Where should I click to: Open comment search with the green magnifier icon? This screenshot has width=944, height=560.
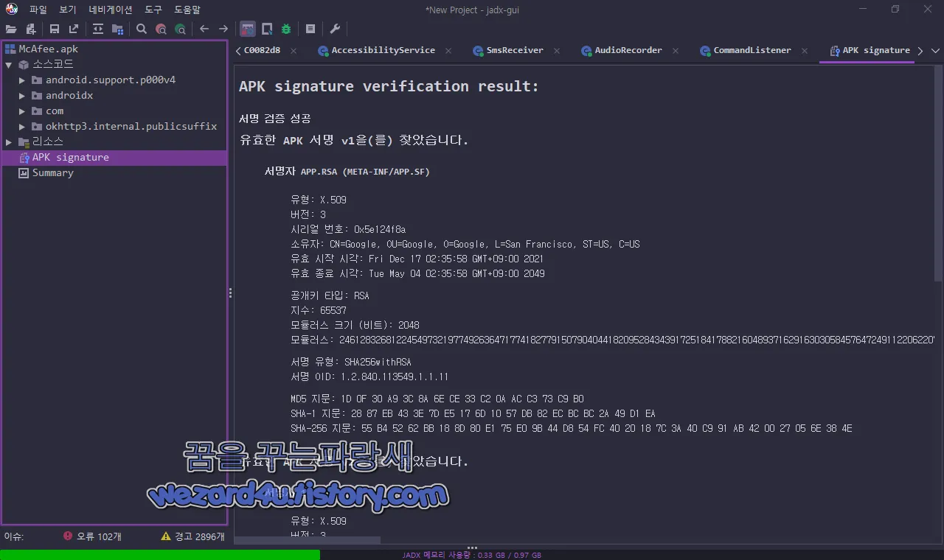pos(180,29)
